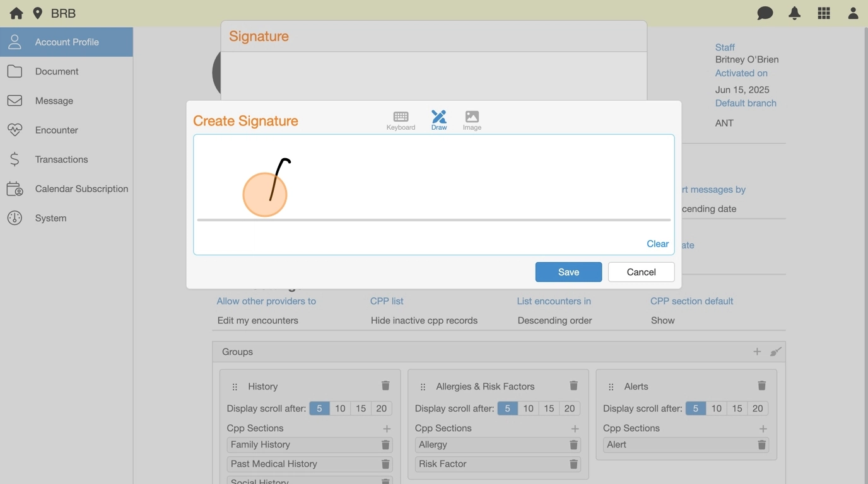868x484 pixels.
Task: Open the notifications bell
Action: tap(794, 13)
